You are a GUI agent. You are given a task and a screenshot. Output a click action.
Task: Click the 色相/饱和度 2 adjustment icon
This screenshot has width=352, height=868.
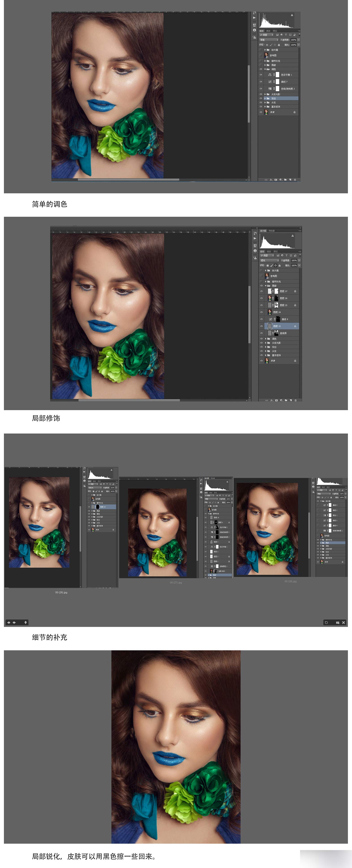(270, 89)
